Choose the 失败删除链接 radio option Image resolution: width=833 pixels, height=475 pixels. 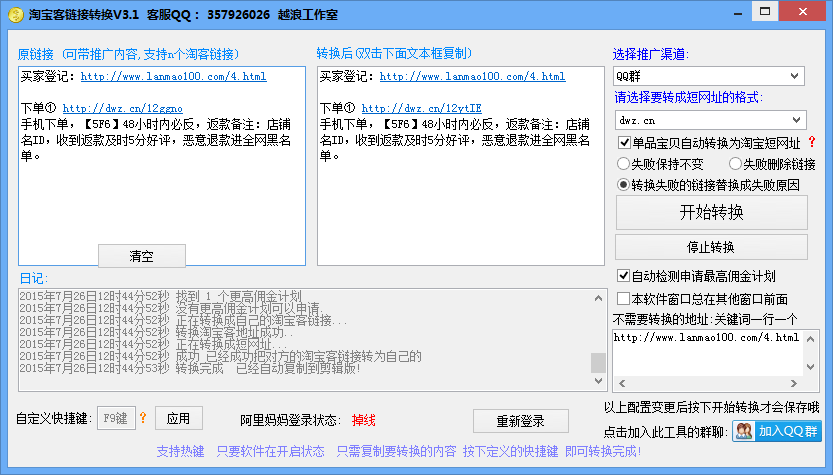(735, 163)
